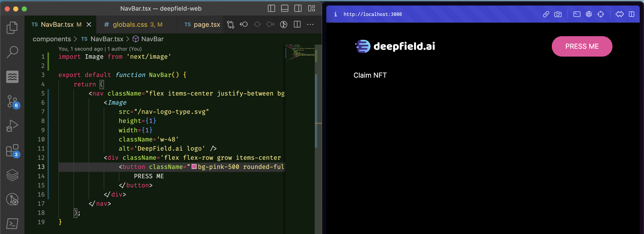The height and width of the screenshot is (234, 644).
Task: Select the components breadcrumb
Action: click(x=52, y=39)
